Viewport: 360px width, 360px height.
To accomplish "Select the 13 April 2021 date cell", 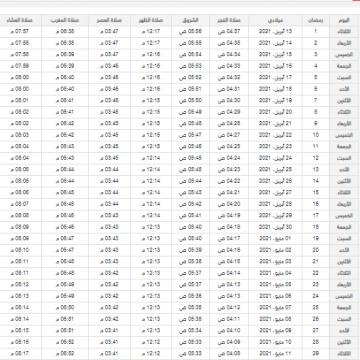I will pos(275,32).
